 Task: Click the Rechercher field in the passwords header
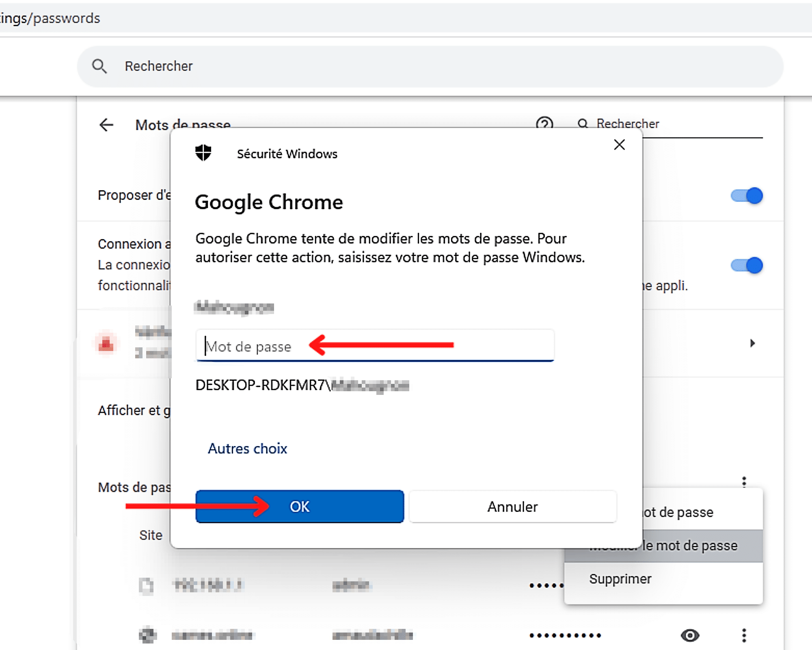point(670,124)
